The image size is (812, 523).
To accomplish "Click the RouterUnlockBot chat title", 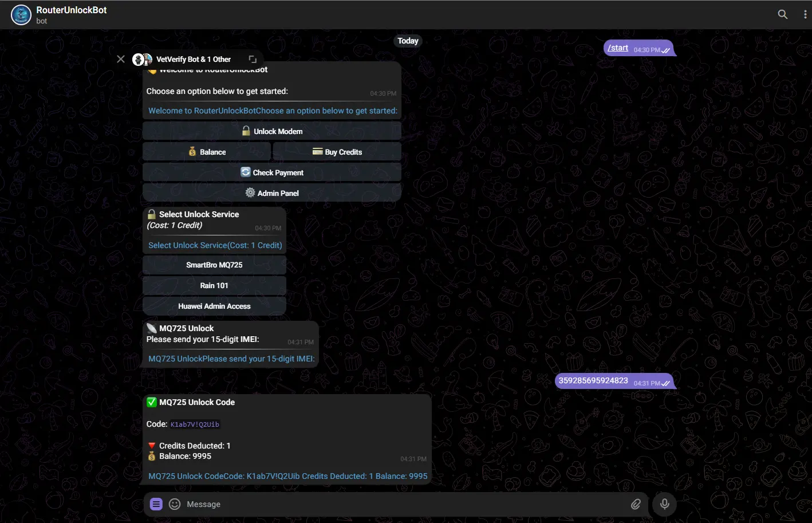I will point(72,10).
